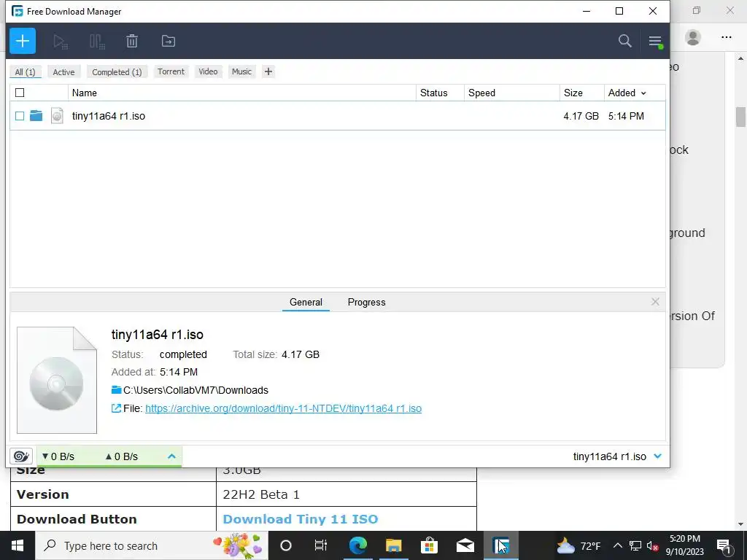The height and width of the screenshot is (560, 747).
Task: Open Cortana circle on taskbar
Action: (x=286, y=545)
